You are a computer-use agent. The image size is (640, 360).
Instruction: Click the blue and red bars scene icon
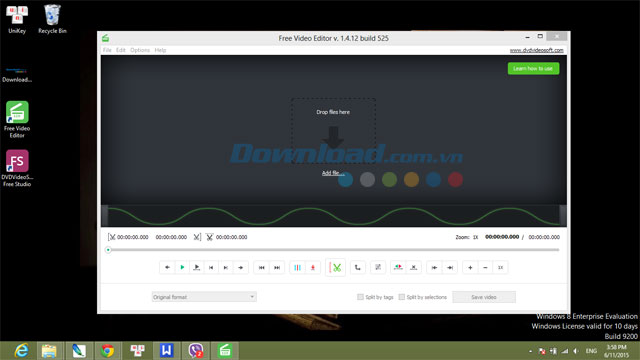pyautogui.click(x=298, y=267)
